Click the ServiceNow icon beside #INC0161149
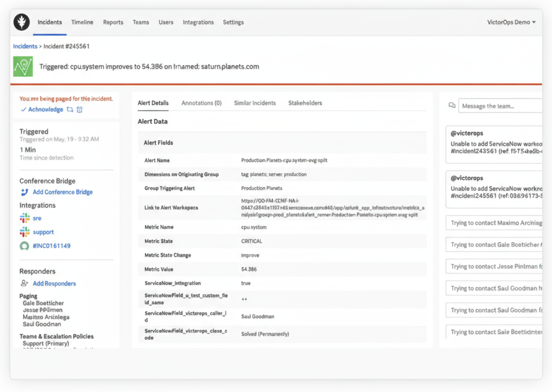 [24, 246]
